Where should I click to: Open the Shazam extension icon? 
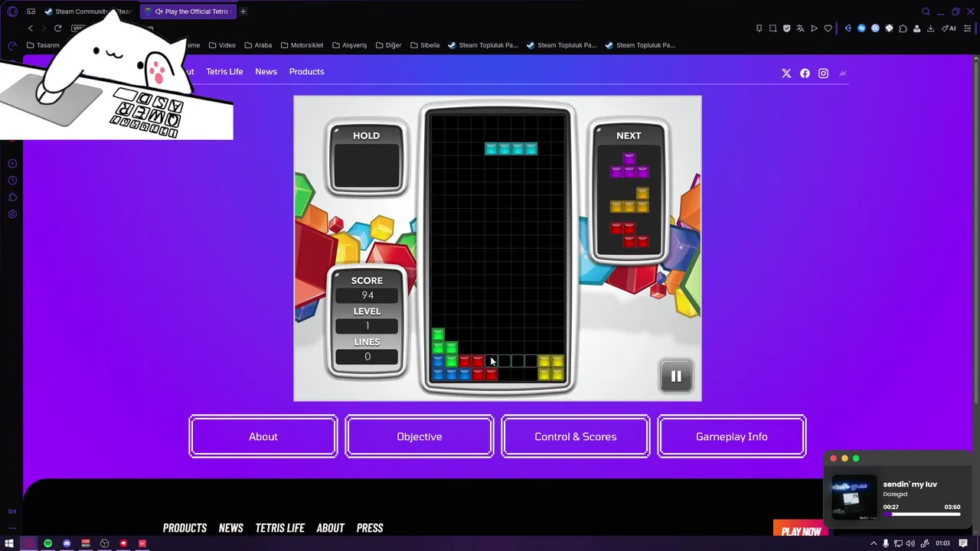(x=861, y=28)
